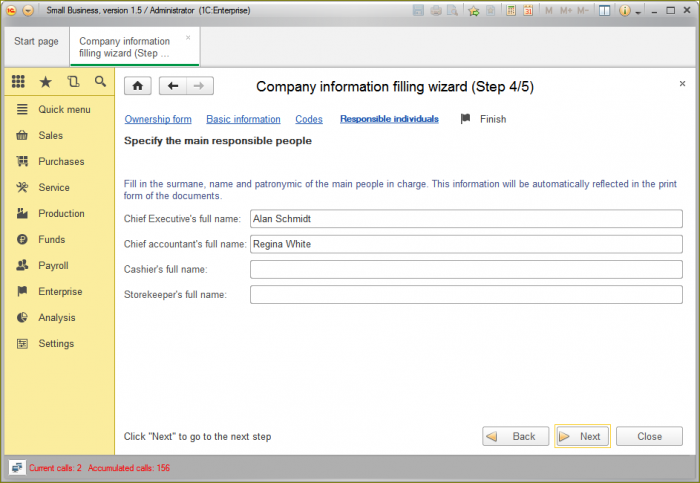Image resolution: width=700 pixels, height=483 pixels.
Task: Click the Service tools icon
Action: tap(22, 187)
